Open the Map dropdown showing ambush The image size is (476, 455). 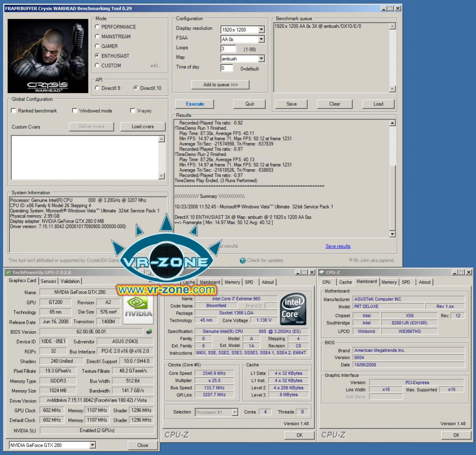click(x=261, y=58)
